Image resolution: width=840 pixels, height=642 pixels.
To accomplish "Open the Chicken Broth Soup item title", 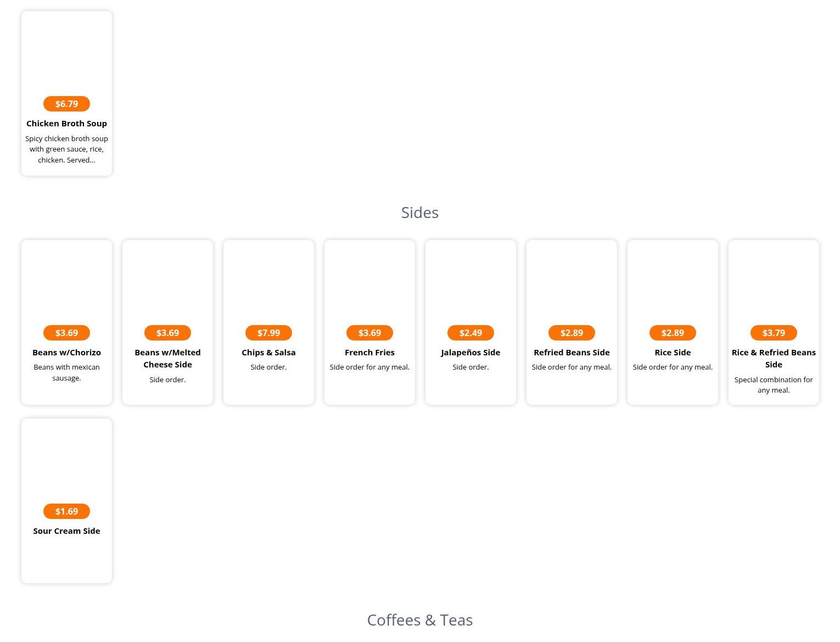I will coord(66,124).
